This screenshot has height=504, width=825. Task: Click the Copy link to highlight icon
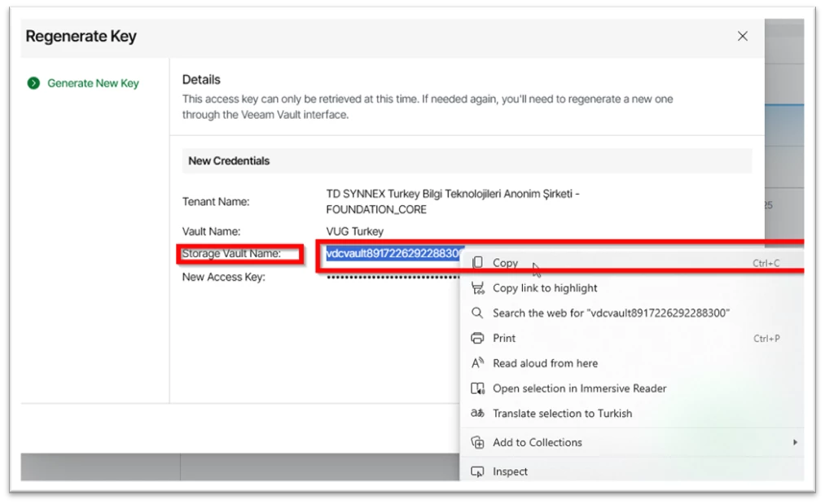pyautogui.click(x=477, y=287)
